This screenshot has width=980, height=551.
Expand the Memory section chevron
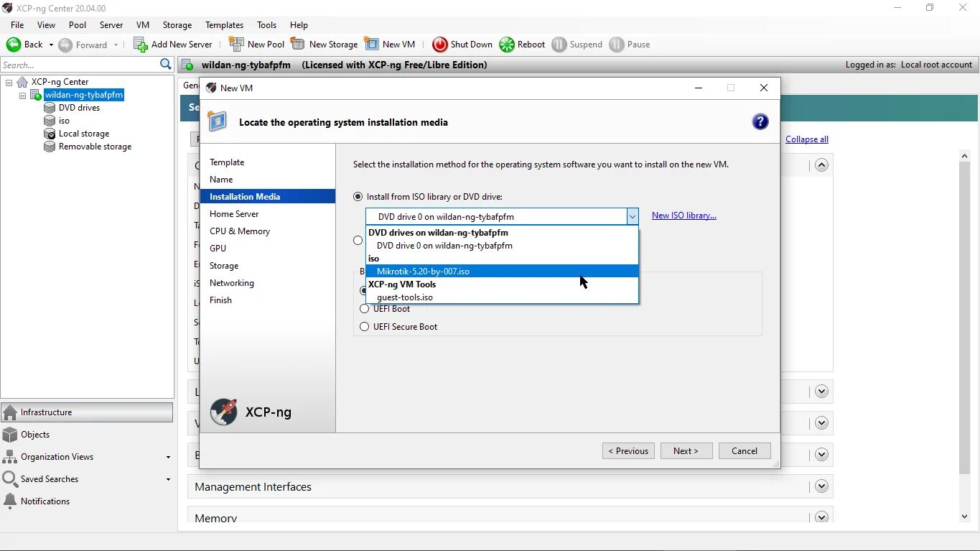click(821, 517)
